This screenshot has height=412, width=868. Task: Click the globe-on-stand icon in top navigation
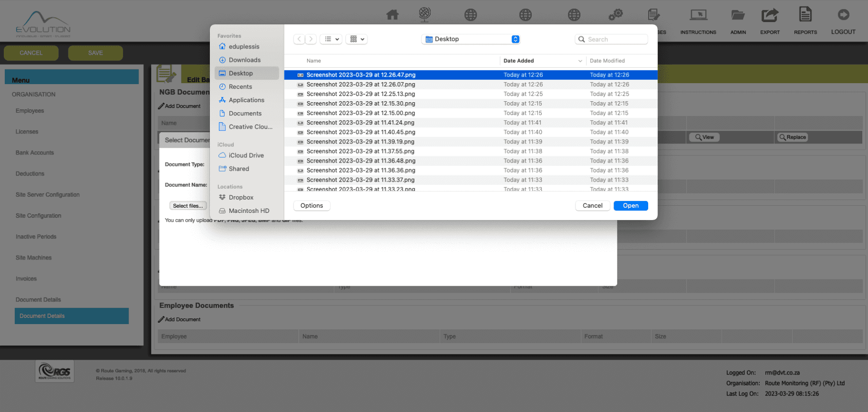pyautogui.click(x=425, y=14)
